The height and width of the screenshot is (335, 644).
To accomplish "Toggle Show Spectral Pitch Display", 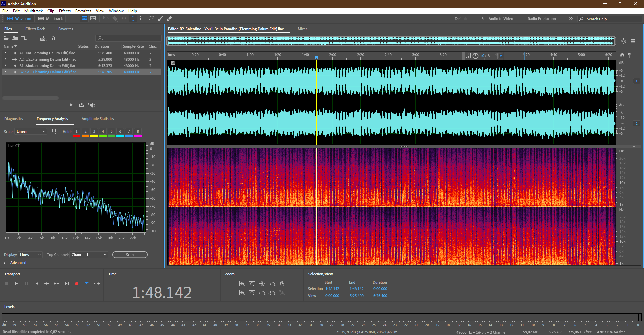I will (93, 19).
